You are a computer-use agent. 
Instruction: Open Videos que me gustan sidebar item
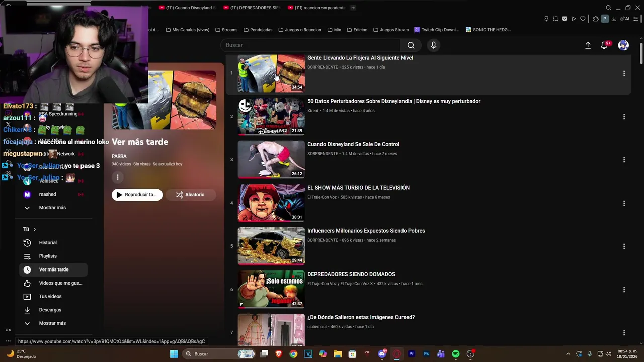click(x=53, y=283)
